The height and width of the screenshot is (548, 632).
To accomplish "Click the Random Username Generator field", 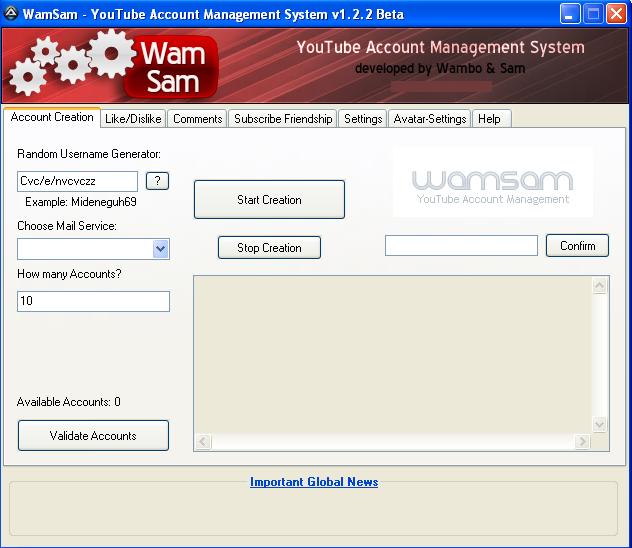I will point(77,181).
